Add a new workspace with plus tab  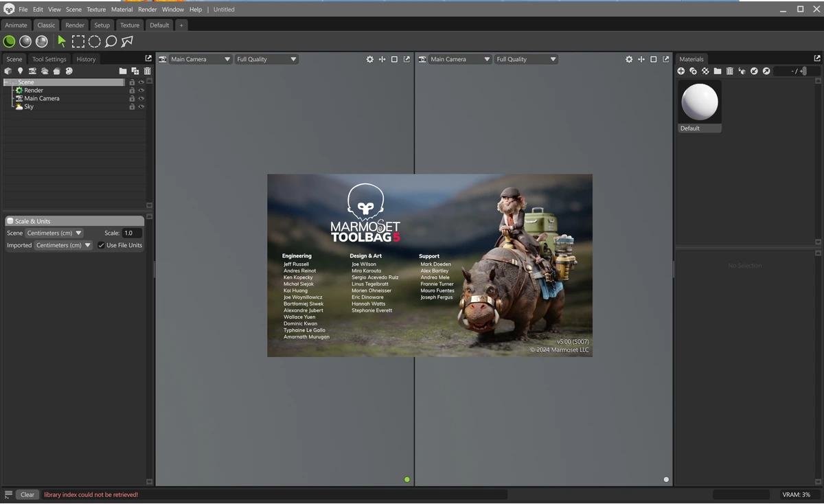pyautogui.click(x=181, y=25)
